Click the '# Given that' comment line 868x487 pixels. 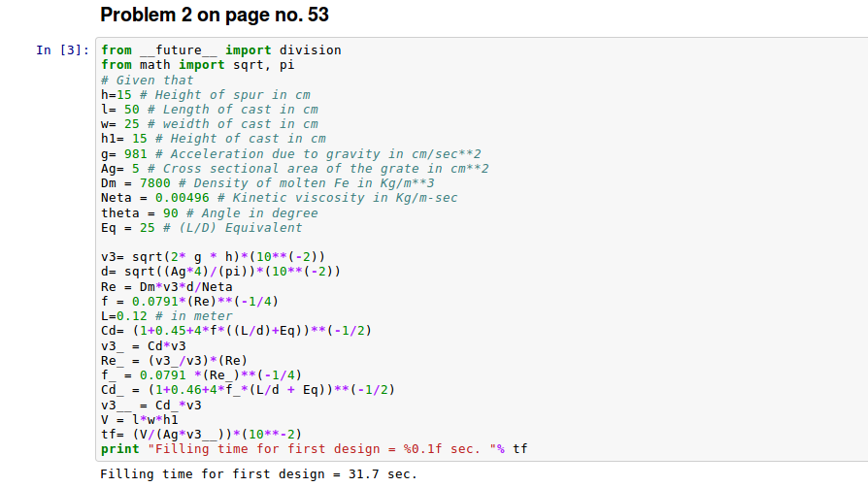[147, 81]
